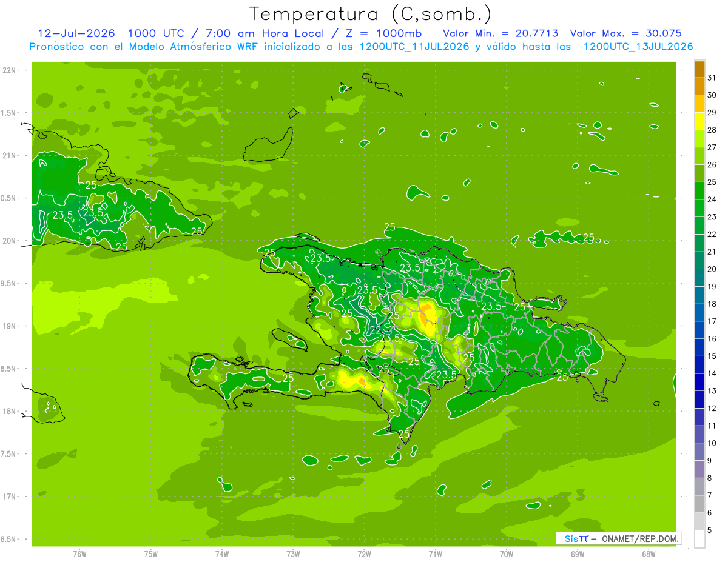This screenshot has width=728, height=562.
Task: Click the '69W' longitude axis label
Action: 578,554
